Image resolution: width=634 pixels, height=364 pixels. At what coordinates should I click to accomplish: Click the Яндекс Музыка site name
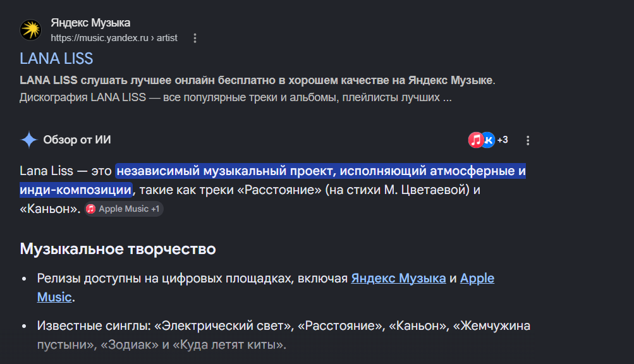(x=90, y=23)
